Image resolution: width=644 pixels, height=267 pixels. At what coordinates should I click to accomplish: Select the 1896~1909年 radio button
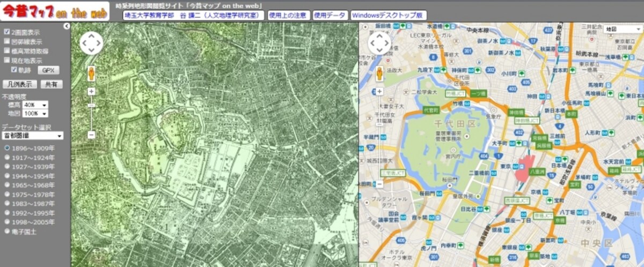(7, 148)
